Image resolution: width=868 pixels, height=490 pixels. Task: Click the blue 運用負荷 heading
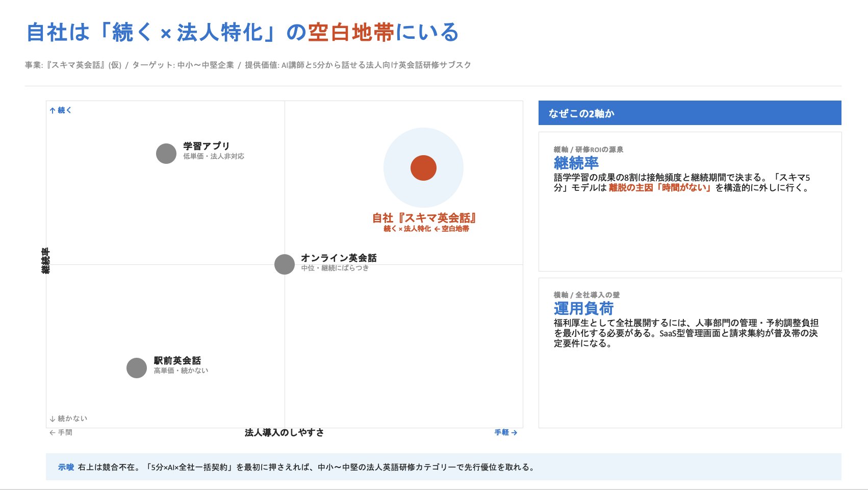pos(584,309)
